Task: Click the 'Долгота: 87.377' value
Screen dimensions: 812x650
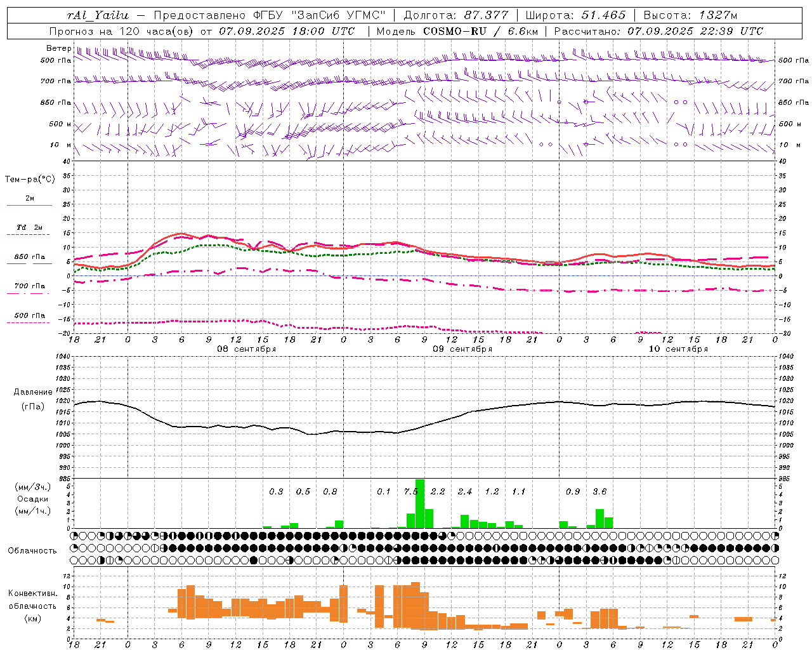Action: pos(455,15)
